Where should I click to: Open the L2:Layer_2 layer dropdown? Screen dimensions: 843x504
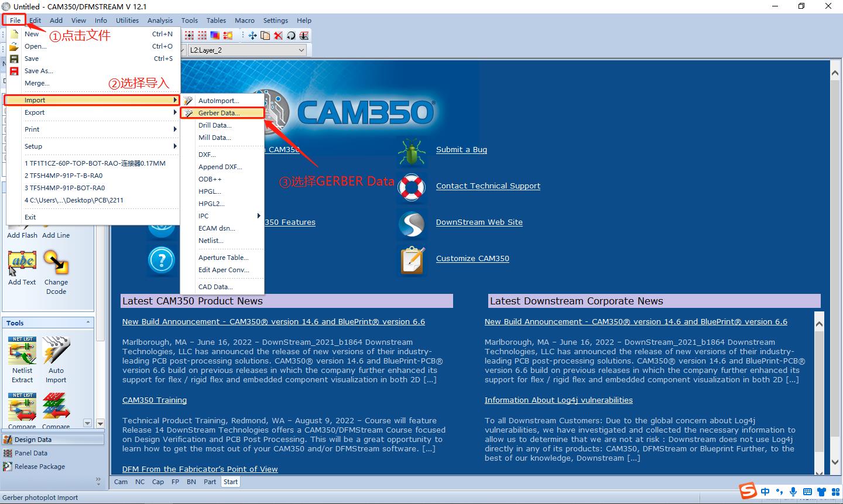(x=301, y=50)
